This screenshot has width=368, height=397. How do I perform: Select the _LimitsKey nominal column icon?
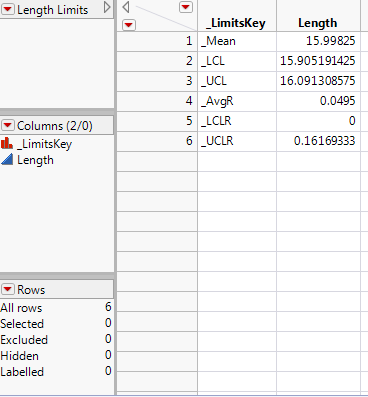(x=7, y=143)
